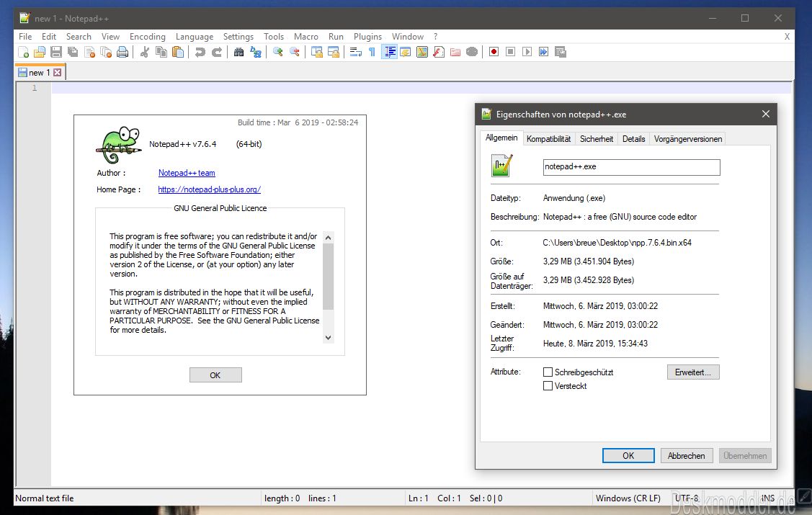Enable the Versteckt checkbox
The height and width of the screenshot is (515, 812).
548,386
